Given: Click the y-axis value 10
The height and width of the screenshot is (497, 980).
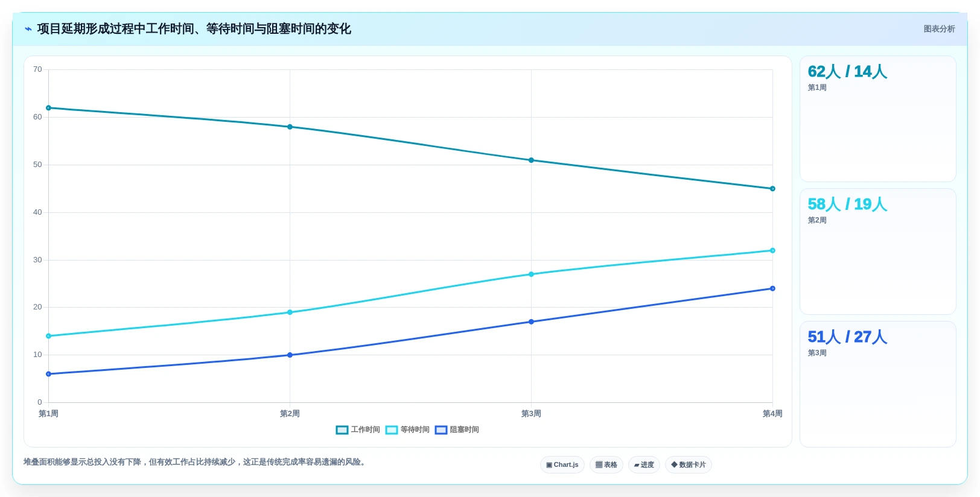Looking at the screenshot, I should coord(37,355).
